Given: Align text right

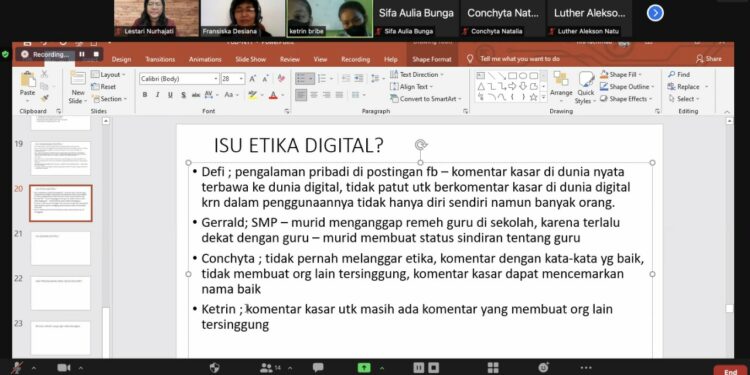Looking at the screenshot, I should 327,95.
